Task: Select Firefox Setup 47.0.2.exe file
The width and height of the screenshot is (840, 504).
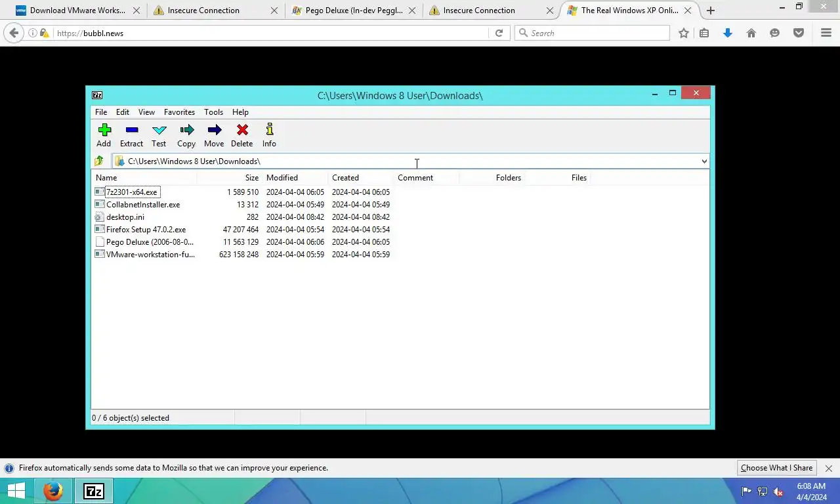Action: coord(146,230)
